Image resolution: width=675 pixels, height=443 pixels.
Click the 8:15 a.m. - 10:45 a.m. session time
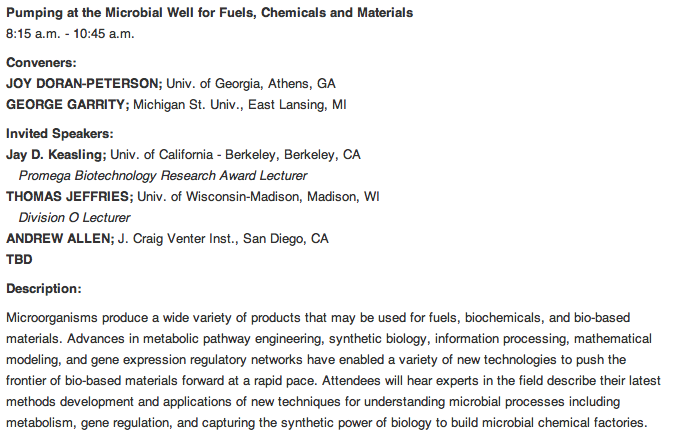point(70,33)
